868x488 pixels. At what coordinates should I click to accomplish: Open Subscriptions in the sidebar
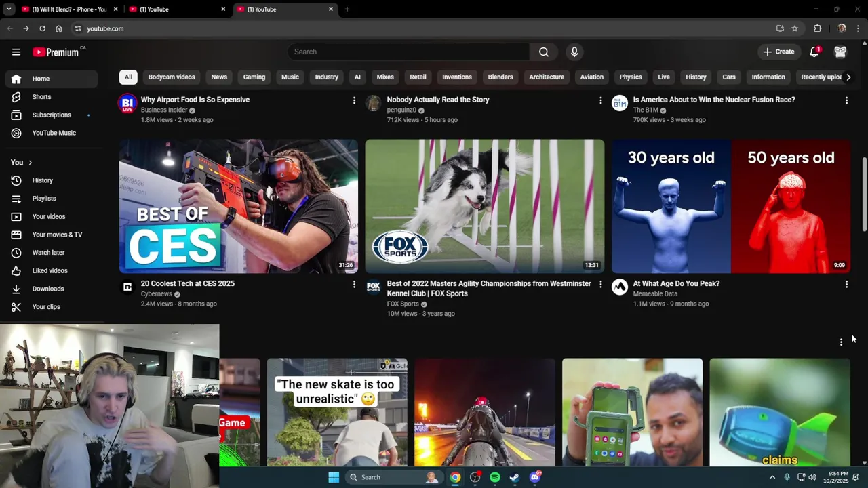52,115
